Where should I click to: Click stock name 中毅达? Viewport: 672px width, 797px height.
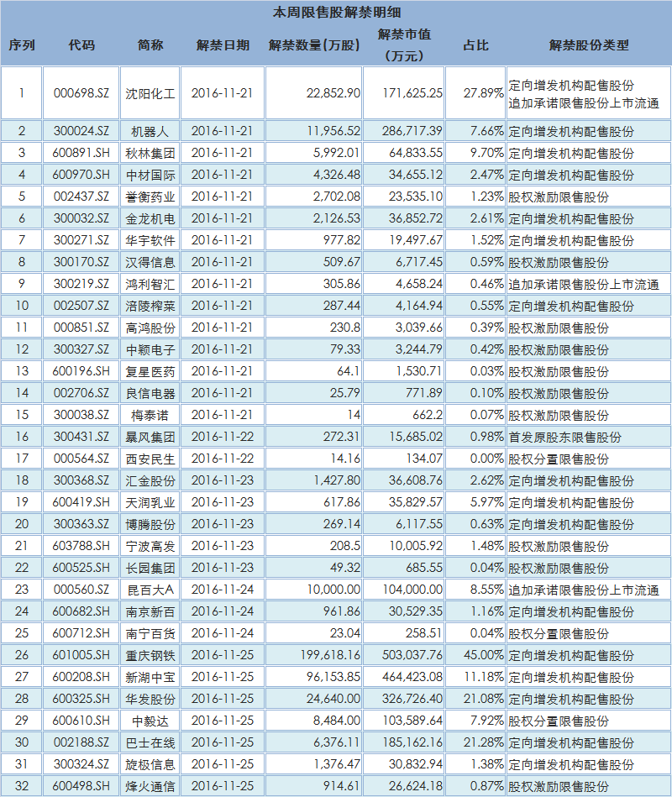click(x=150, y=721)
